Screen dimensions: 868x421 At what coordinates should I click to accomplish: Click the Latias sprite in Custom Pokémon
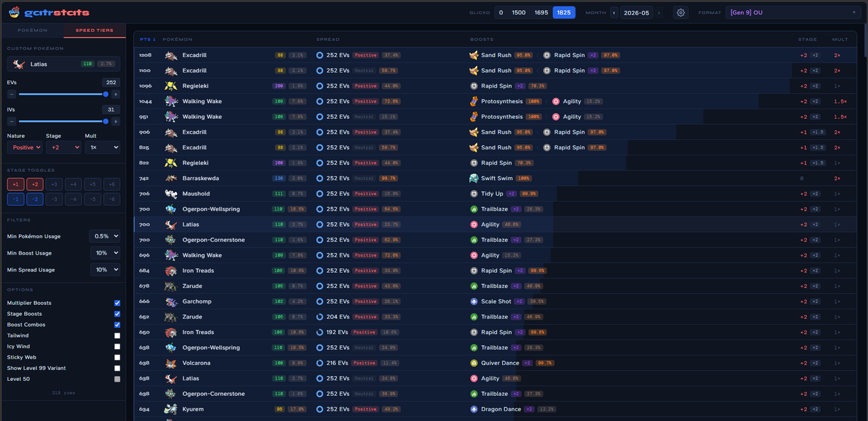click(x=19, y=64)
